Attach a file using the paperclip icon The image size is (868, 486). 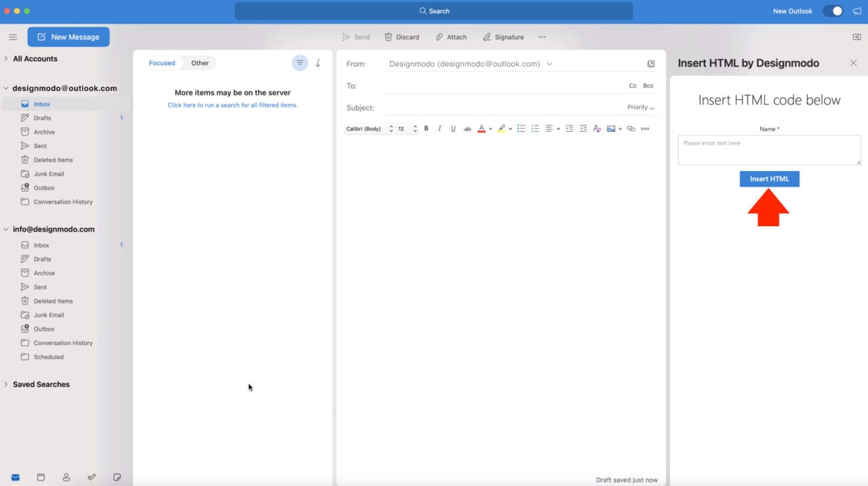tap(440, 37)
